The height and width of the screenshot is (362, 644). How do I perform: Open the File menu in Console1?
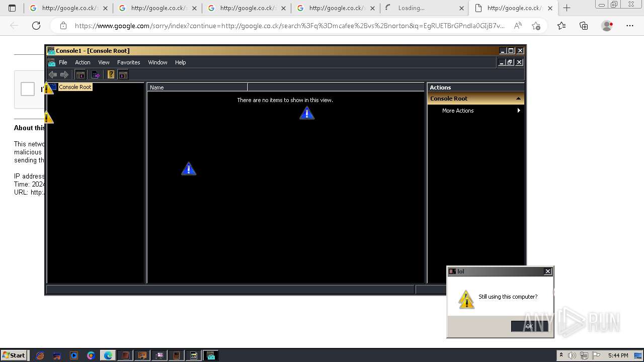[x=63, y=62]
